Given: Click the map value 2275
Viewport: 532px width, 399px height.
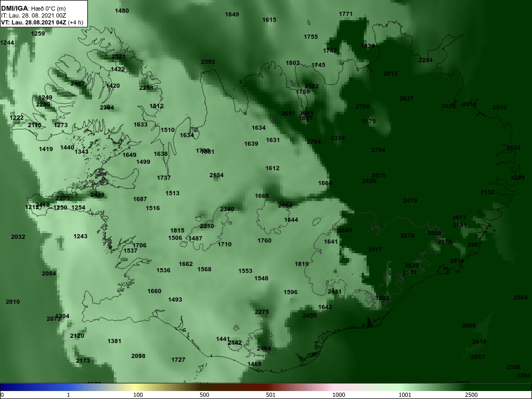Looking at the screenshot, I should click(x=262, y=312).
